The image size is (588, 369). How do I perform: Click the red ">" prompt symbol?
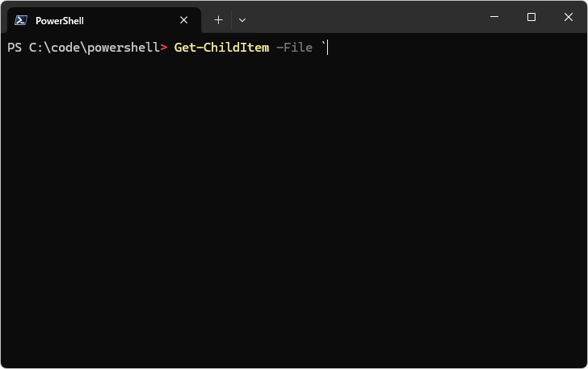pos(164,48)
